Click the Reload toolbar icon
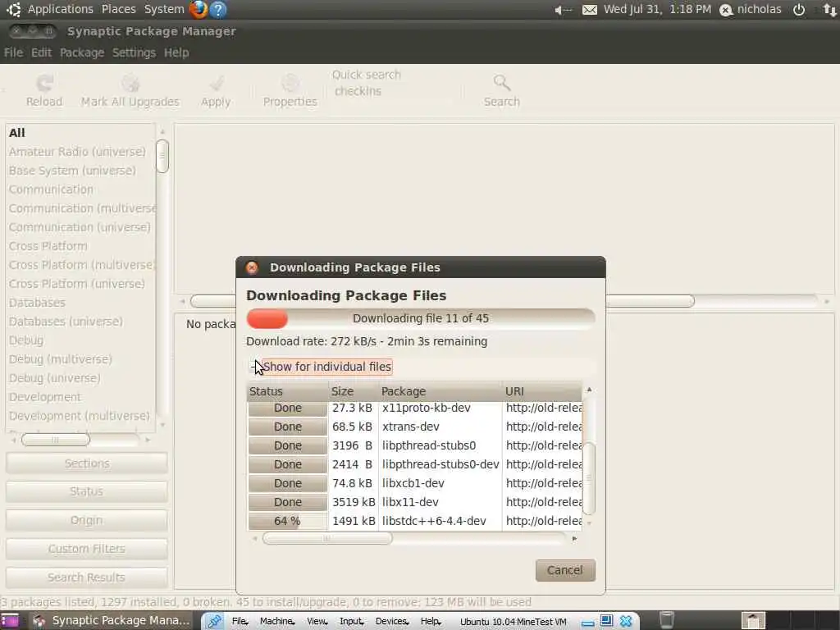Screen dimensions: 840x630 click(x=44, y=83)
